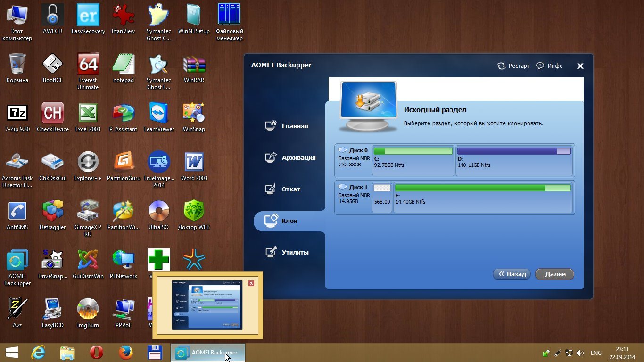The width and height of the screenshot is (644, 362).
Task: Click the Далее button
Action: pyautogui.click(x=555, y=274)
